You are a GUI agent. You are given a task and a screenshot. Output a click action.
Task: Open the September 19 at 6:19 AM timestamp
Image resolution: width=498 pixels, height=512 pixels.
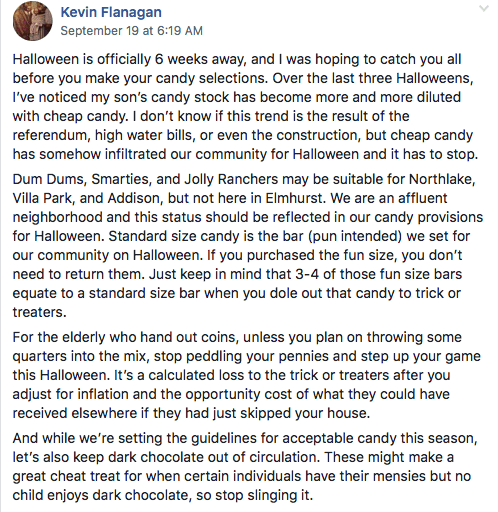[x=131, y=31]
